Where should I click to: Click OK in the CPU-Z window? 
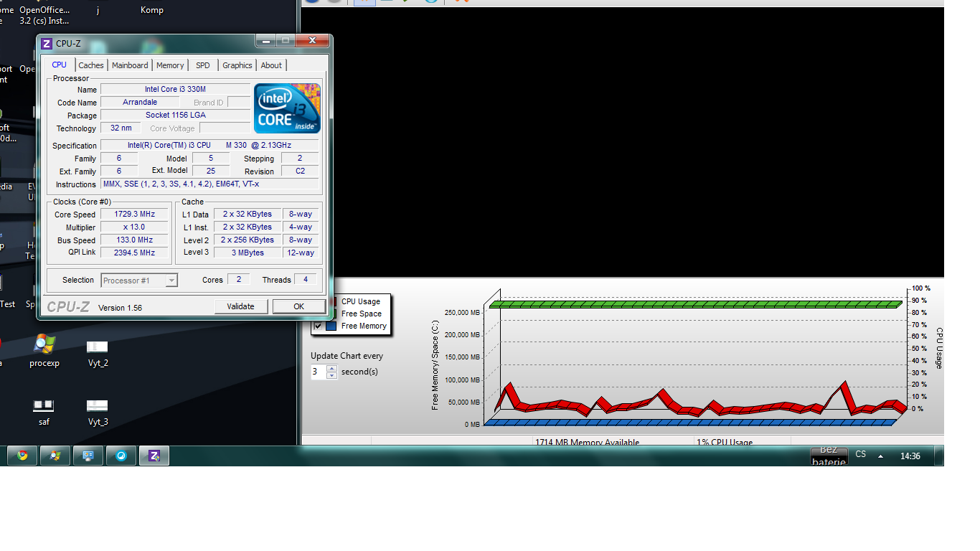pos(298,306)
